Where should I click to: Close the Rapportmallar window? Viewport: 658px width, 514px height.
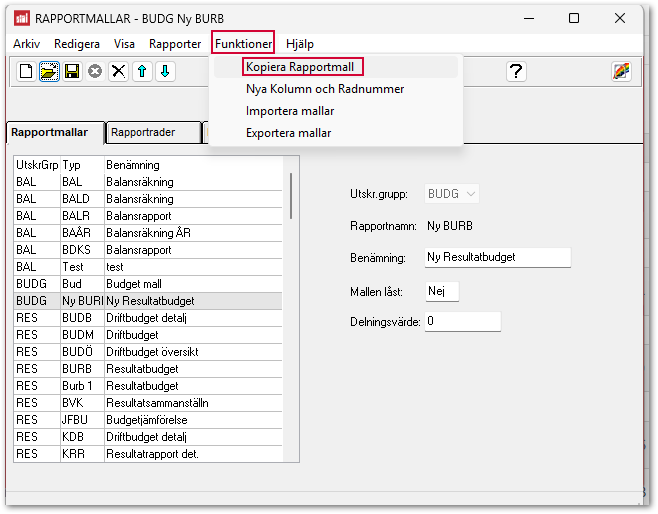point(620,18)
